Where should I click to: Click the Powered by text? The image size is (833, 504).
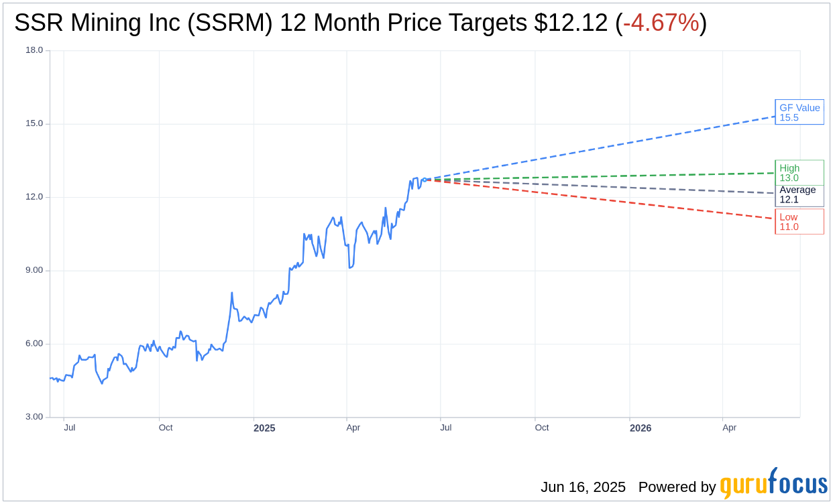[x=677, y=487]
